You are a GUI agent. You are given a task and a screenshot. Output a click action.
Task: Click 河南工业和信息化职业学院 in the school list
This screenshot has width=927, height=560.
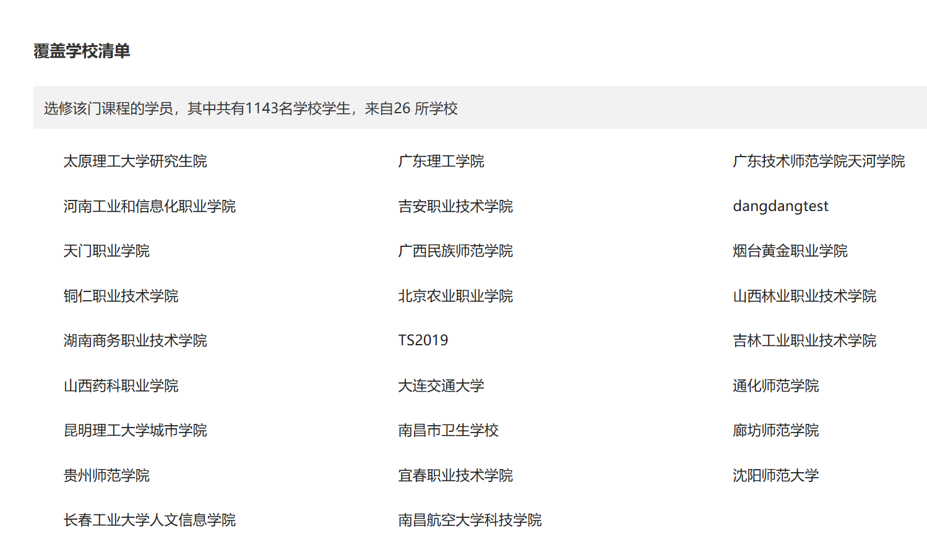pyautogui.click(x=149, y=207)
